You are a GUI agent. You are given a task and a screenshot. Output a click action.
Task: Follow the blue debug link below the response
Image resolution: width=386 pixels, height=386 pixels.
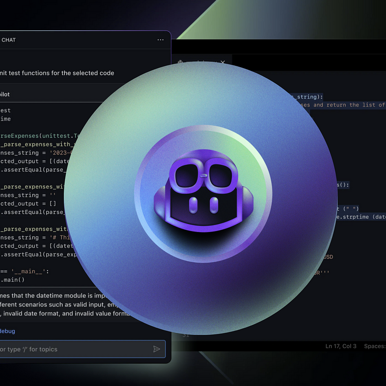click(7, 331)
